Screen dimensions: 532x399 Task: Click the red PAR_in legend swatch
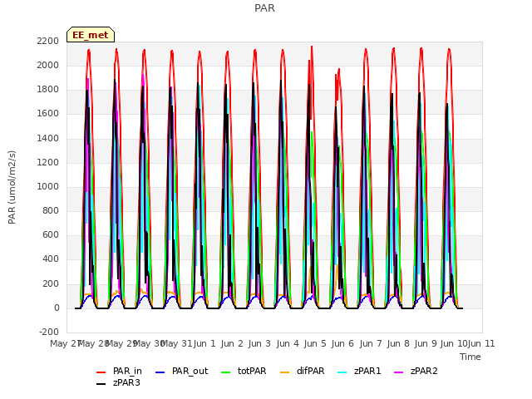(x=101, y=372)
